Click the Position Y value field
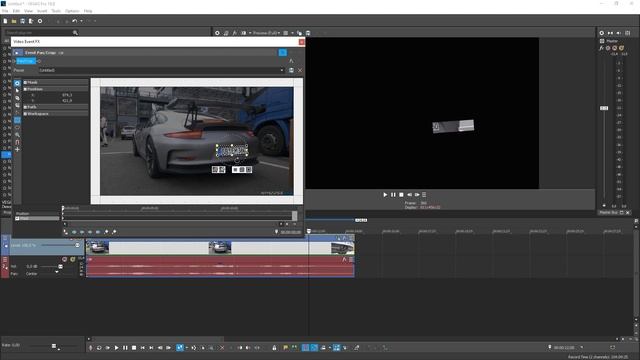This screenshot has height=360, width=640. coord(67,100)
